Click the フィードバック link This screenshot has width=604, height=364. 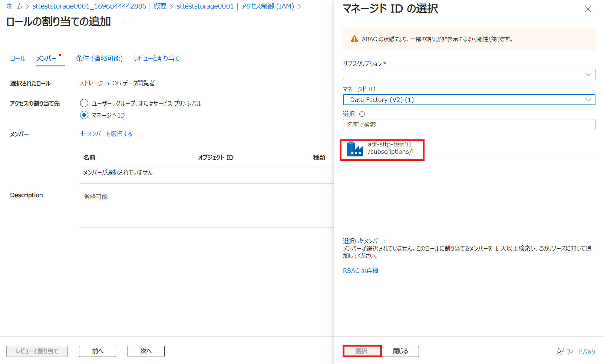point(581,351)
